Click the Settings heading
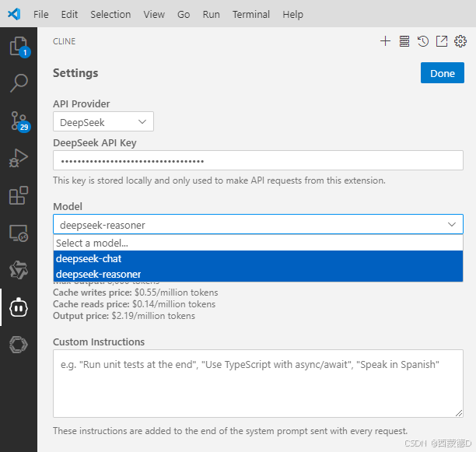Image resolution: width=476 pixels, height=452 pixels. (x=75, y=73)
